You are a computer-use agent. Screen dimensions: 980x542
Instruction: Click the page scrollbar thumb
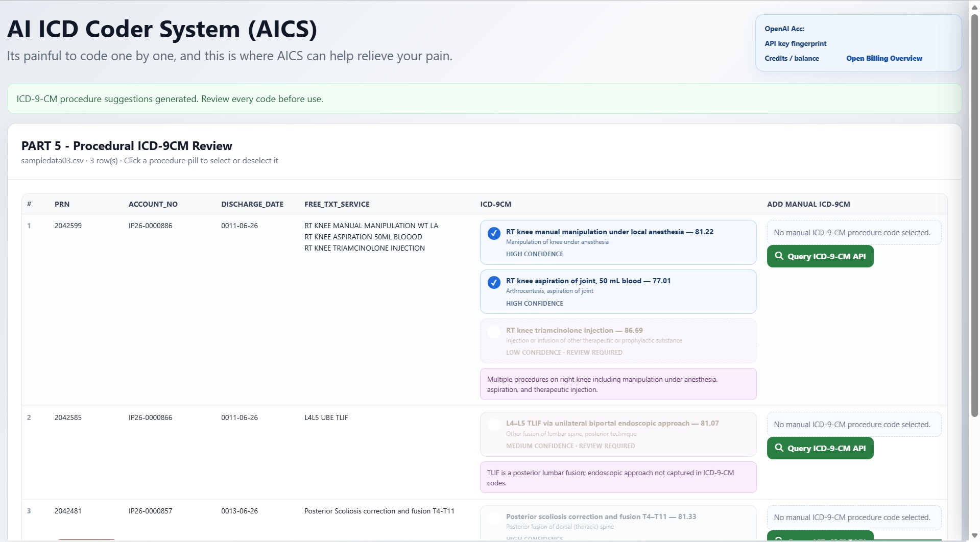pyautogui.click(x=974, y=215)
